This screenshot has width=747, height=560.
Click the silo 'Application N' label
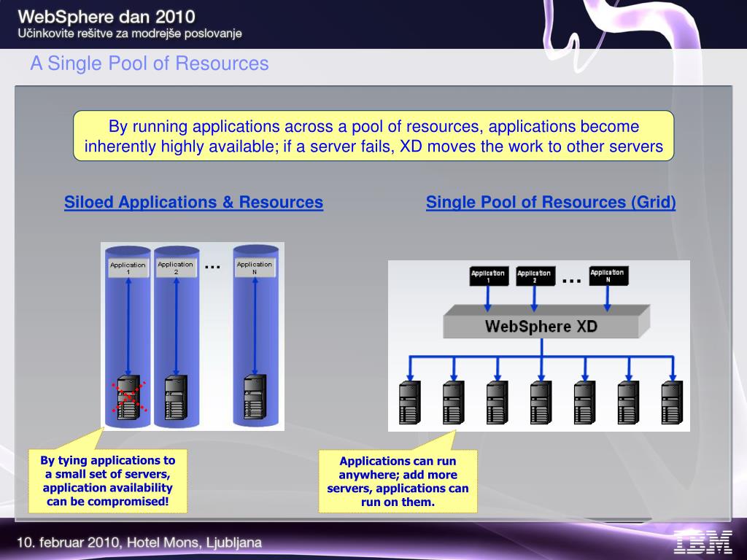point(255,268)
